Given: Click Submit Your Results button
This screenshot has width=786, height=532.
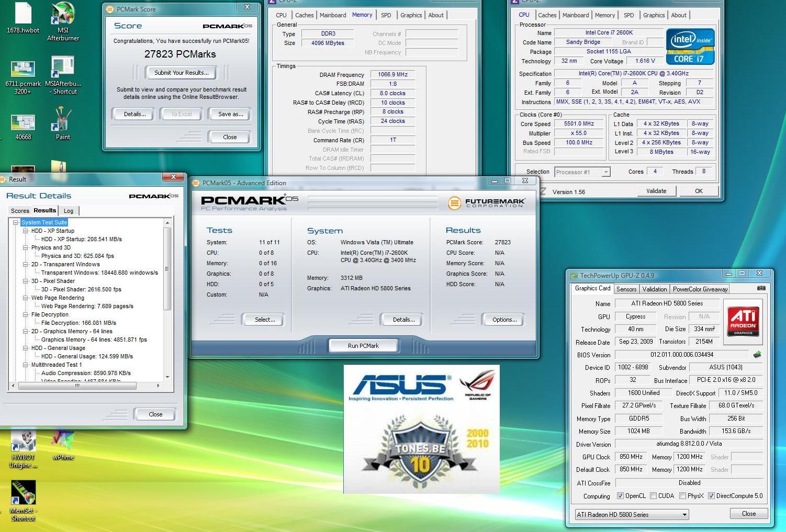Looking at the screenshot, I should (181, 73).
